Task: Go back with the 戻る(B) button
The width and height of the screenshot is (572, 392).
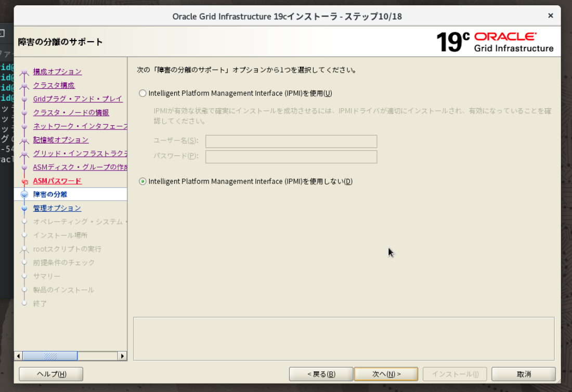Action: point(321,374)
